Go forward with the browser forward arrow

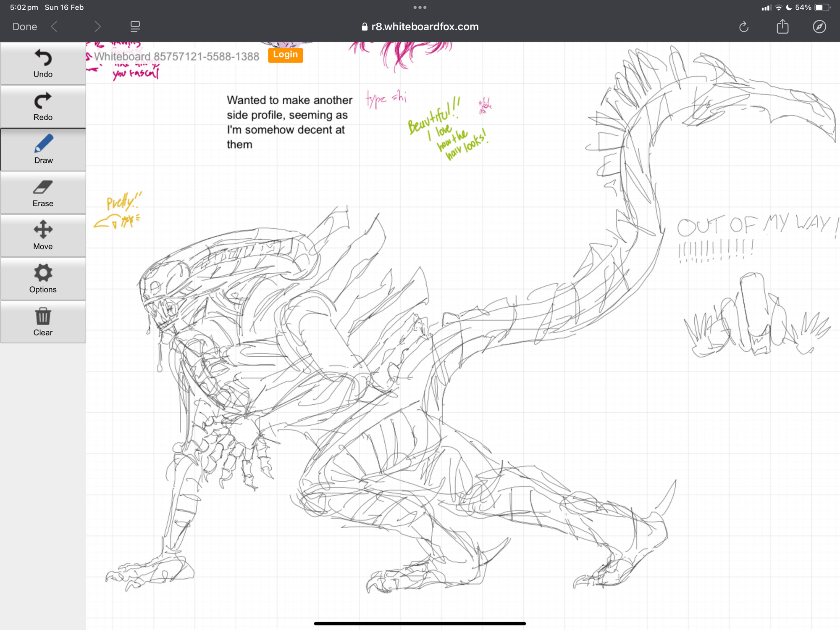(97, 27)
